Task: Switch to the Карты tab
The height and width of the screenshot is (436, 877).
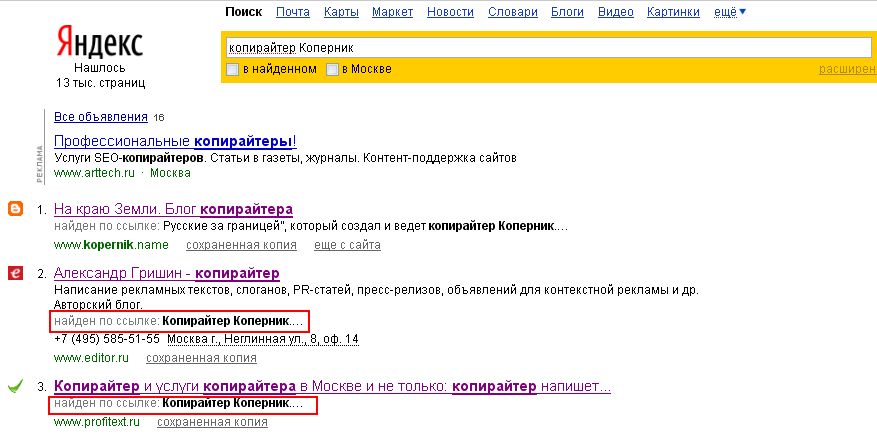Action: (x=341, y=12)
